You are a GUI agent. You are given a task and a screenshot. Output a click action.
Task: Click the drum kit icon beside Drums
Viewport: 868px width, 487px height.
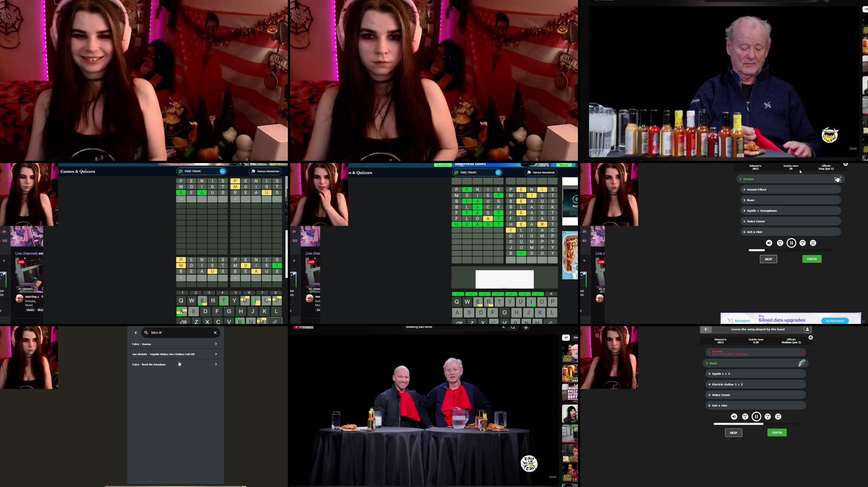(x=838, y=179)
